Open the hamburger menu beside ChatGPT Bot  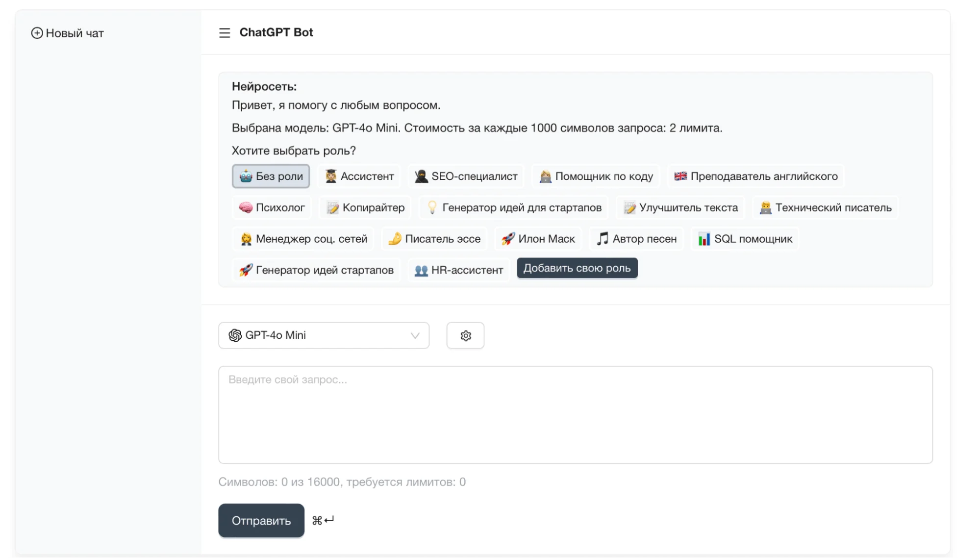click(x=225, y=33)
